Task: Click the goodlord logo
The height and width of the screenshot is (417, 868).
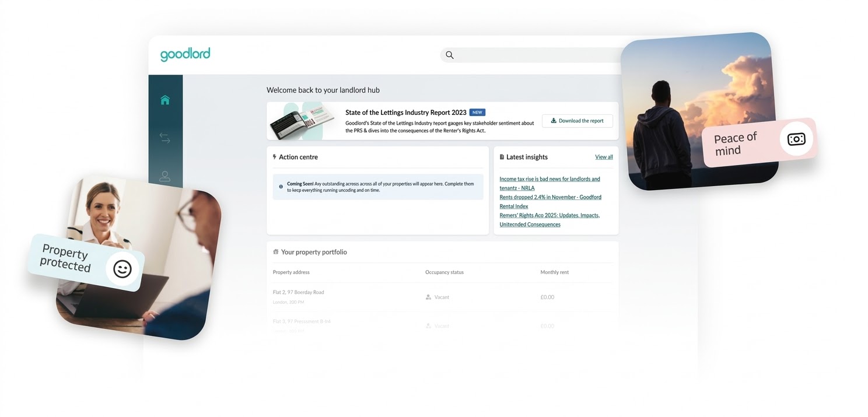Action: click(x=185, y=54)
